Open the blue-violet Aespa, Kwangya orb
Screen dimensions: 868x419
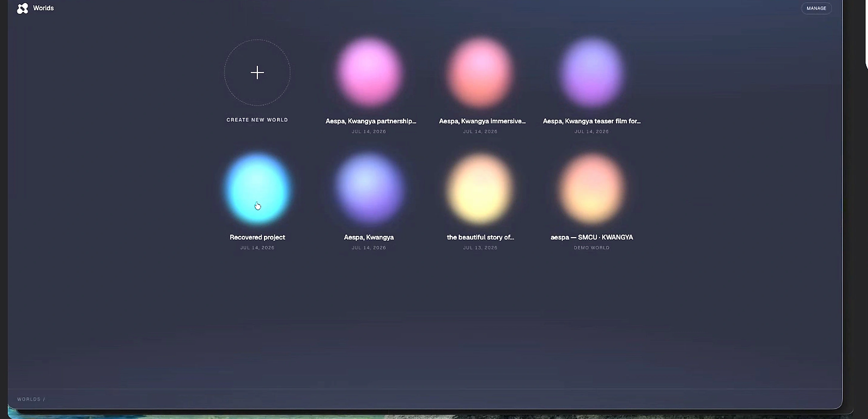tap(369, 189)
